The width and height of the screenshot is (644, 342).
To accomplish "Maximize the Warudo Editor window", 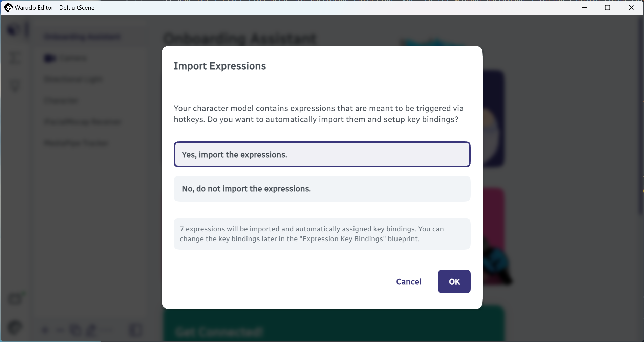I will tap(607, 7).
